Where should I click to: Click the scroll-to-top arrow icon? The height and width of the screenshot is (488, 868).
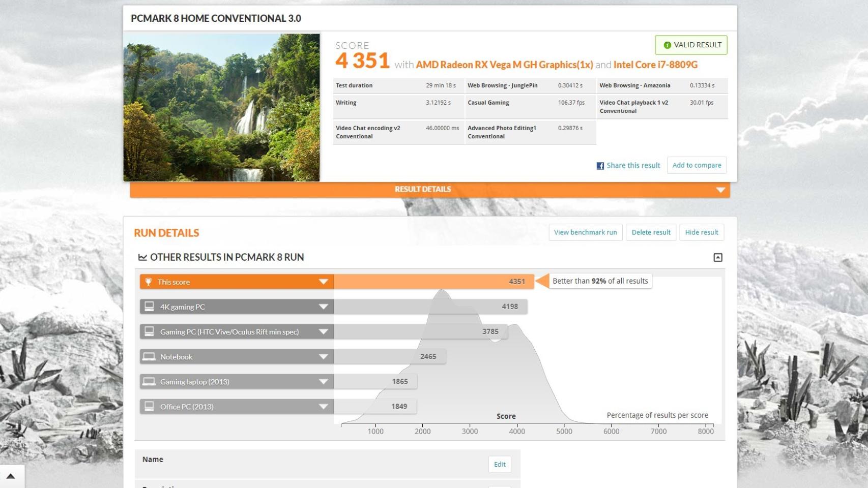click(11, 476)
